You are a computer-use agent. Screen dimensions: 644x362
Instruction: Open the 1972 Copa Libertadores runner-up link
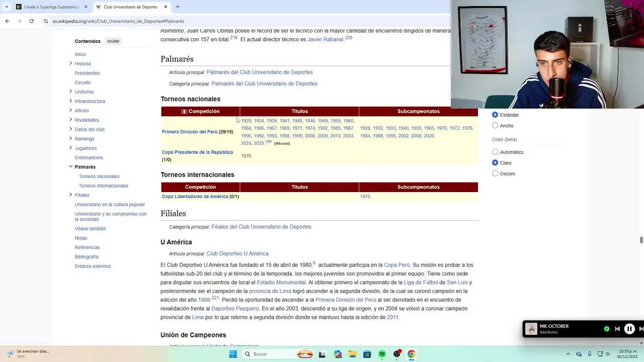[365, 197]
